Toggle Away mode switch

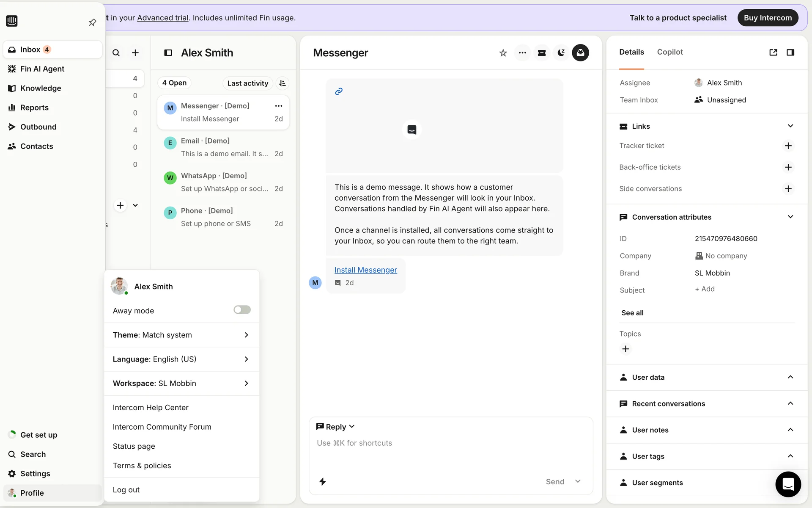pos(242,310)
